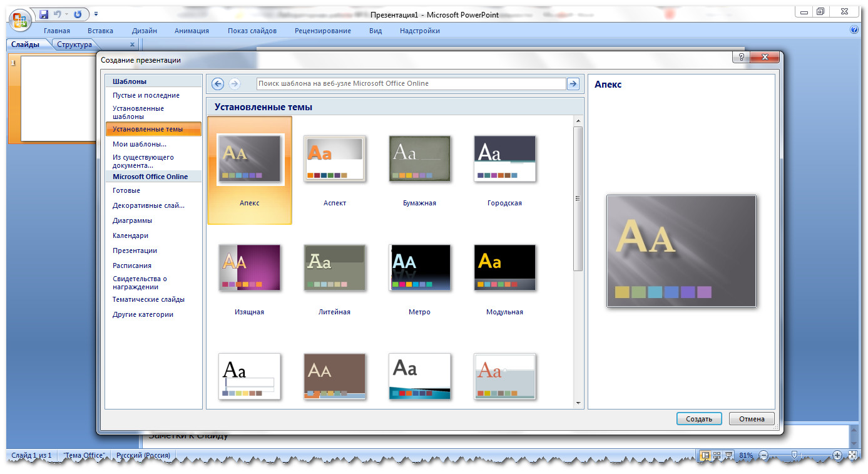Select Установленные темы category
This screenshot has width=868, height=474.
[x=153, y=129]
